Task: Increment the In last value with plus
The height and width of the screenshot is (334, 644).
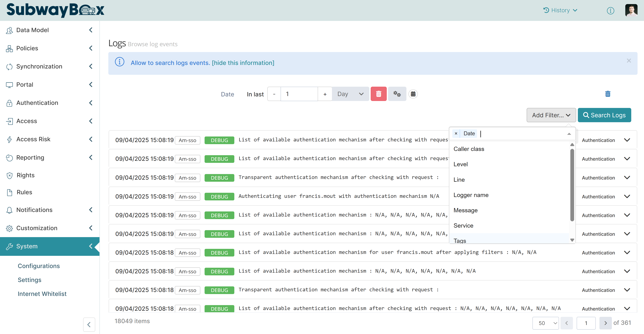Action: tap(325, 94)
